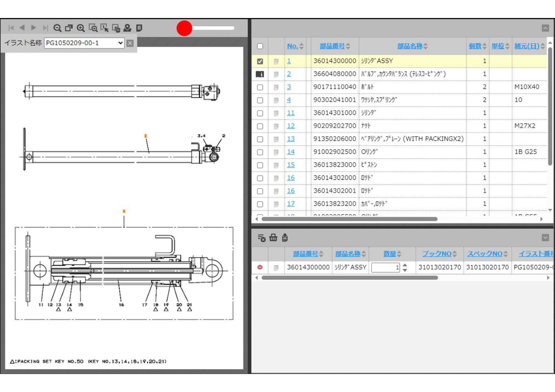The height and width of the screenshot is (392, 555).
Task: Open part number link 11
Action: 291,113
